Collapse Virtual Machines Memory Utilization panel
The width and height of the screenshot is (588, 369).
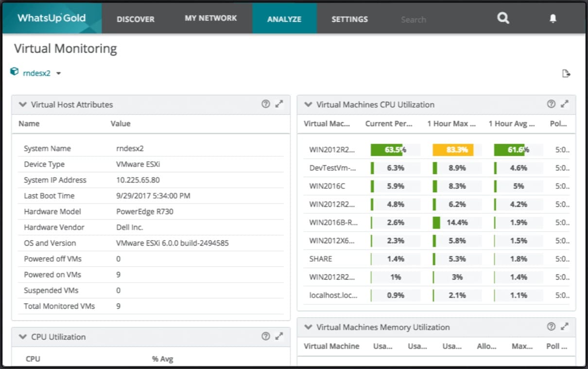tap(308, 327)
